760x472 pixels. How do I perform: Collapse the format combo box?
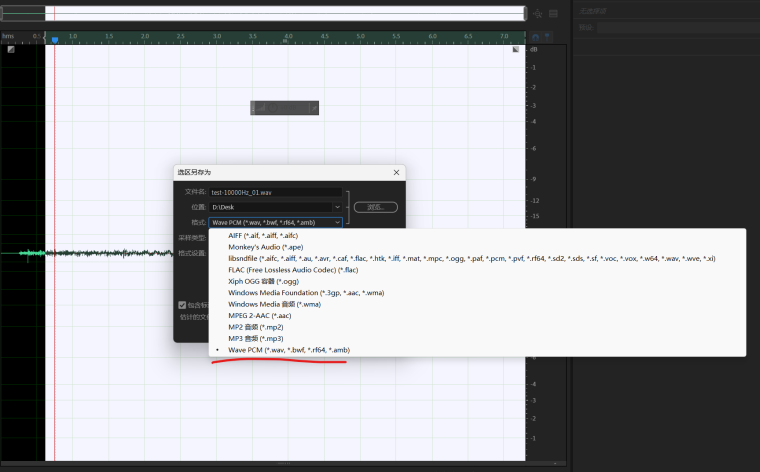point(337,222)
